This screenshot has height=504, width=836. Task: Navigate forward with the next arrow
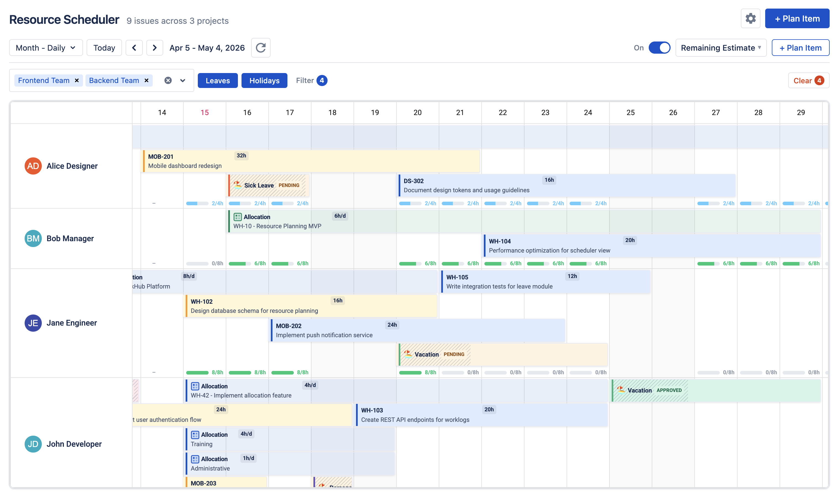(x=155, y=48)
